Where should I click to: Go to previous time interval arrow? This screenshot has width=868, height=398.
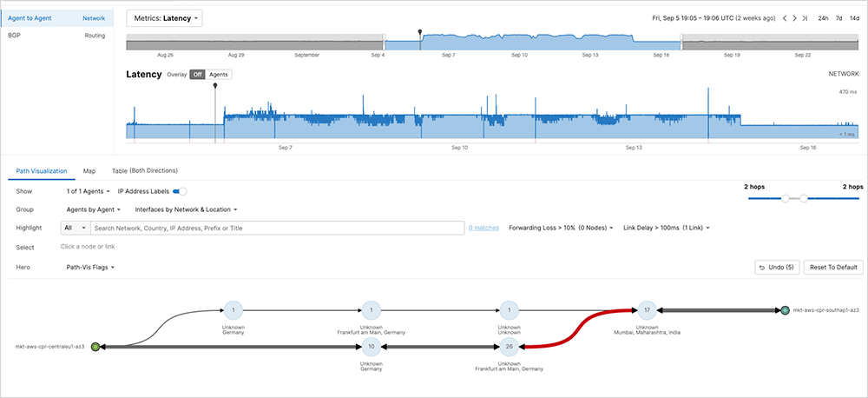(785, 18)
